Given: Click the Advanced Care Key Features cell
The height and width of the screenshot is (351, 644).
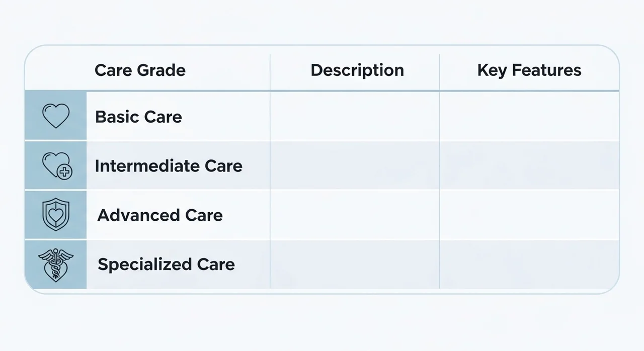Looking at the screenshot, I should point(529,215).
